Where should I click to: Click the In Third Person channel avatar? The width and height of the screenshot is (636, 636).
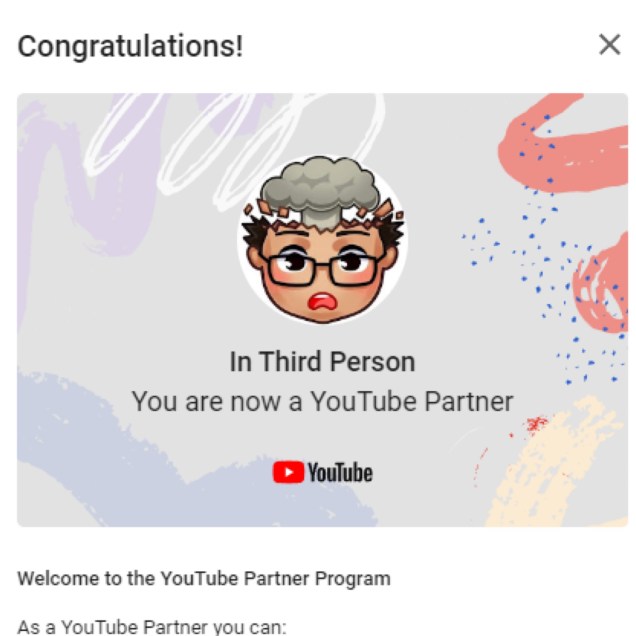pyautogui.click(x=322, y=239)
